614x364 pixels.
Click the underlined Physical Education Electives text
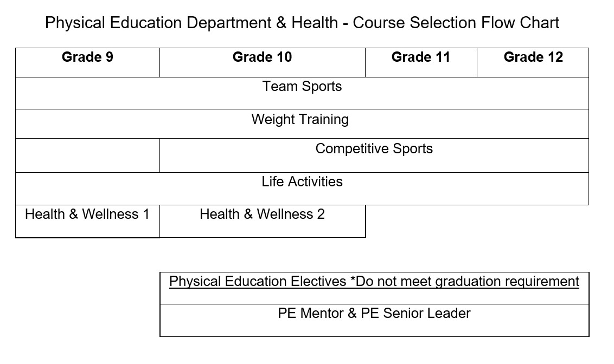[258, 282]
